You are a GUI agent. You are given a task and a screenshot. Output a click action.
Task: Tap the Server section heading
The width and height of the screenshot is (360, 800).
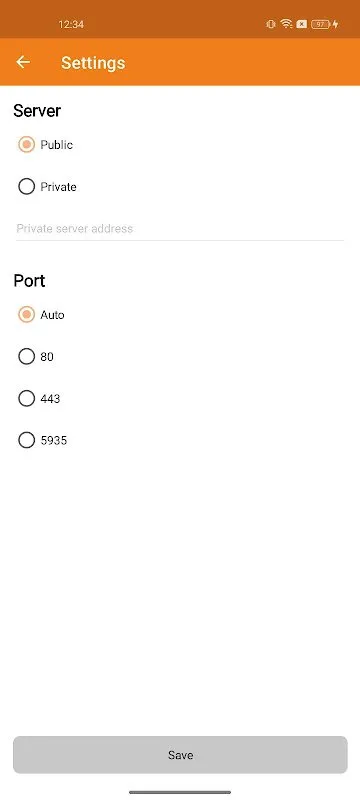pos(37,111)
